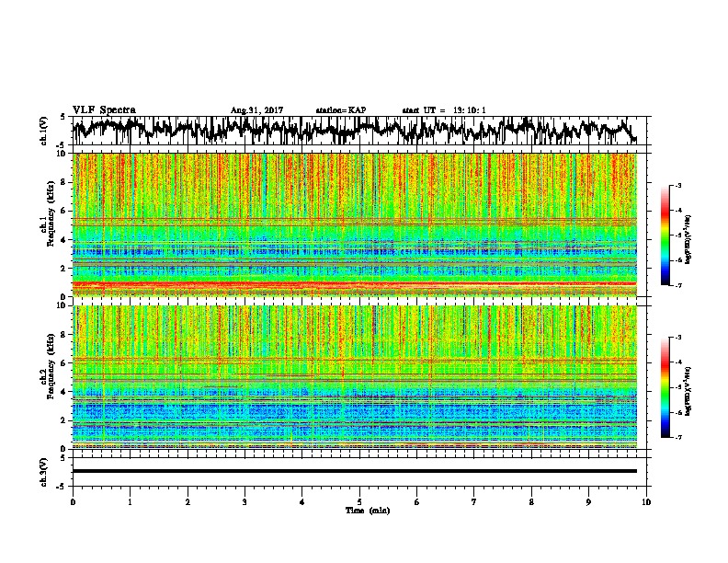Click the ch.1 voltage waveform trace panel
The width and height of the screenshot is (728, 563).
point(359,131)
